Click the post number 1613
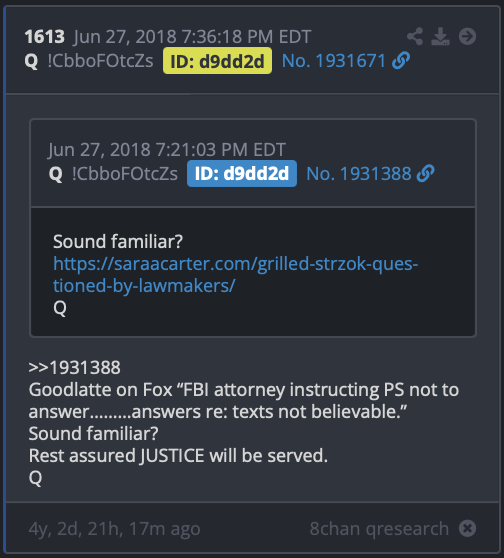The width and height of the screenshot is (504, 558). (x=44, y=37)
